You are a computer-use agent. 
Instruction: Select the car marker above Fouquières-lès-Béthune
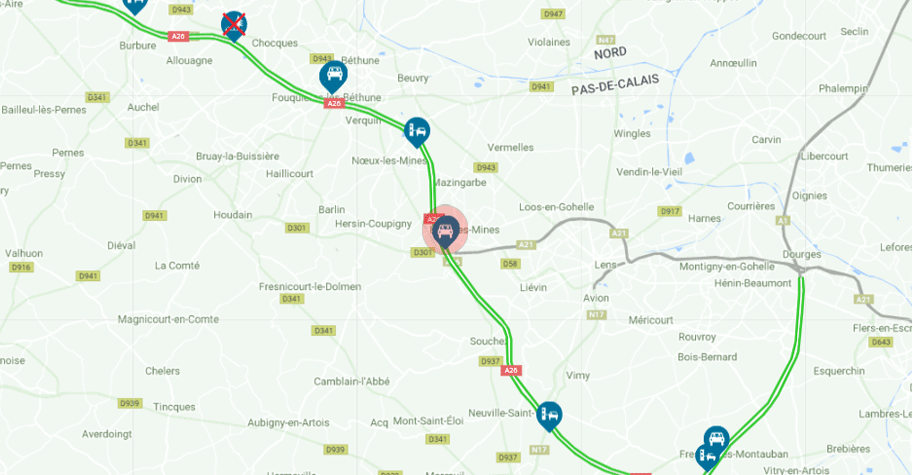334,76
